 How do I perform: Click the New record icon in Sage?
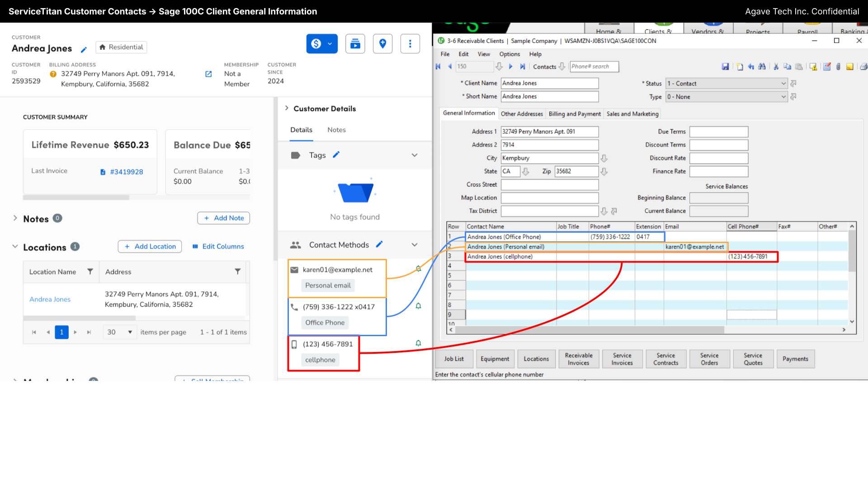click(740, 67)
